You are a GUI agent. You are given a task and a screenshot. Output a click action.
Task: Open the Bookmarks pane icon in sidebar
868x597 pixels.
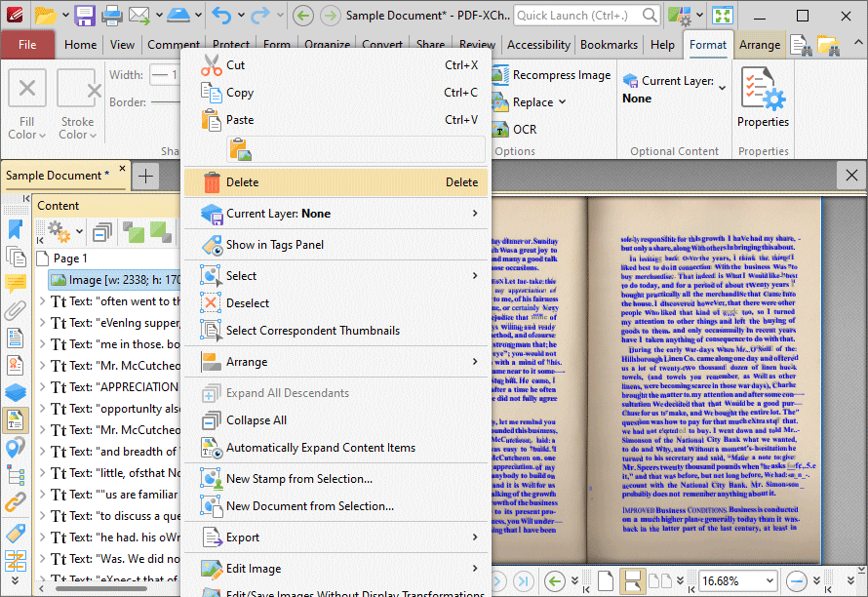click(x=15, y=229)
